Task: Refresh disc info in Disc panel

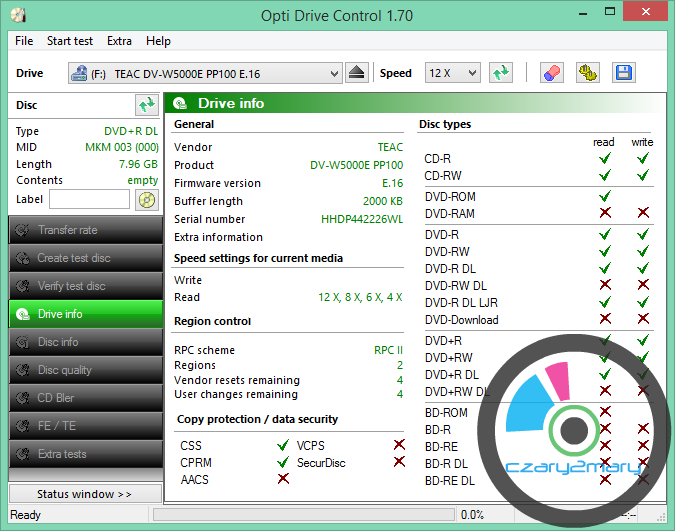Action: click(147, 104)
